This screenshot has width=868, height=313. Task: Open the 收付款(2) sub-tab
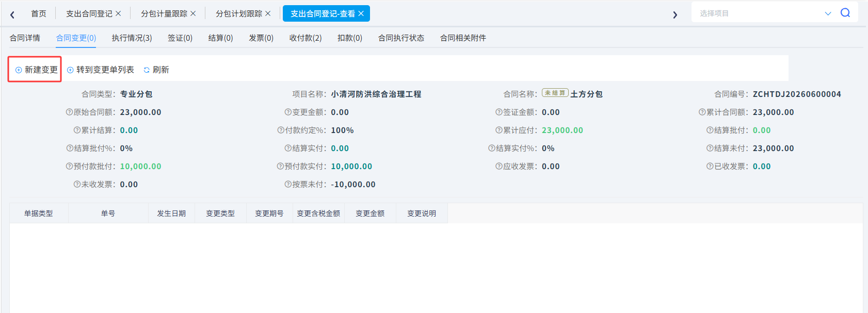pos(306,38)
